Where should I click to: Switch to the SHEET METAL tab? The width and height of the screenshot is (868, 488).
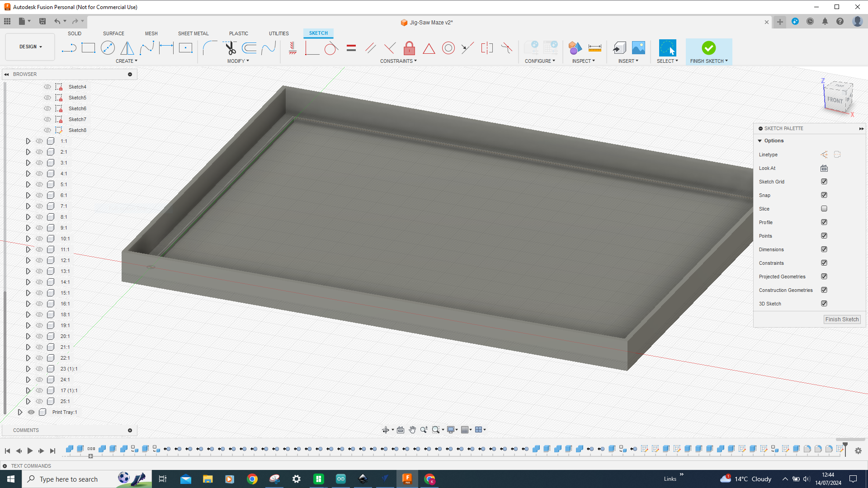(x=193, y=33)
